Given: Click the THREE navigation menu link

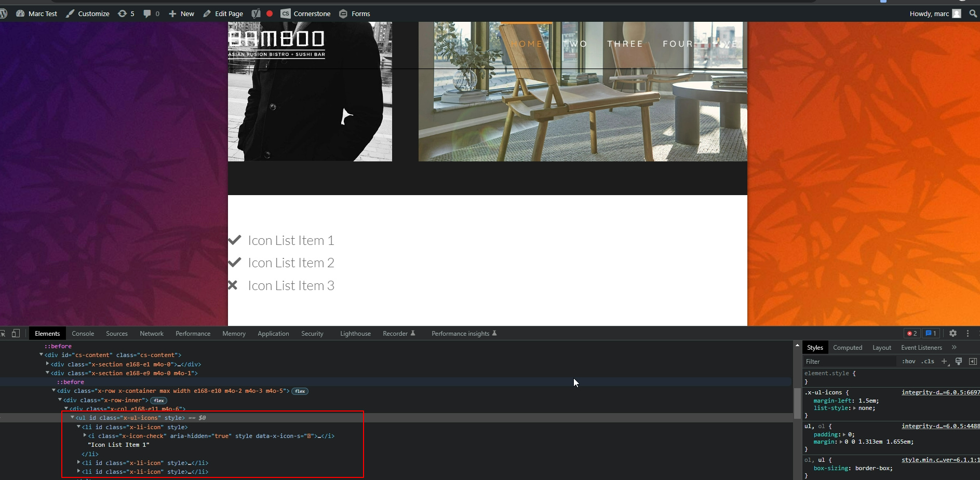Looking at the screenshot, I should click(625, 44).
